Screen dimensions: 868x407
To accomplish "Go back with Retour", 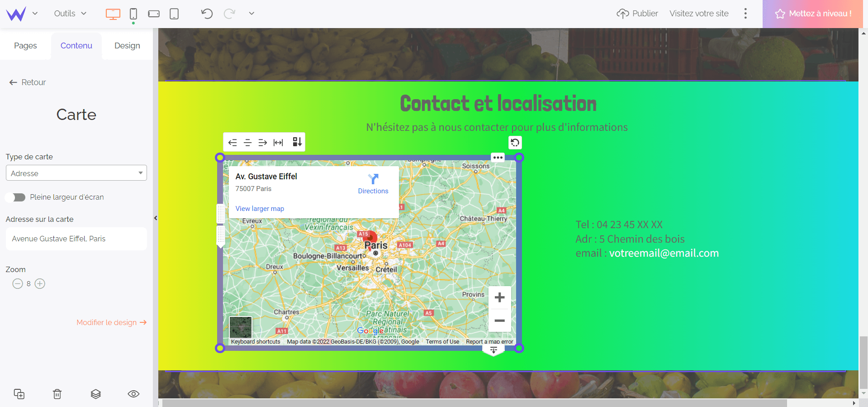I will coord(28,82).
